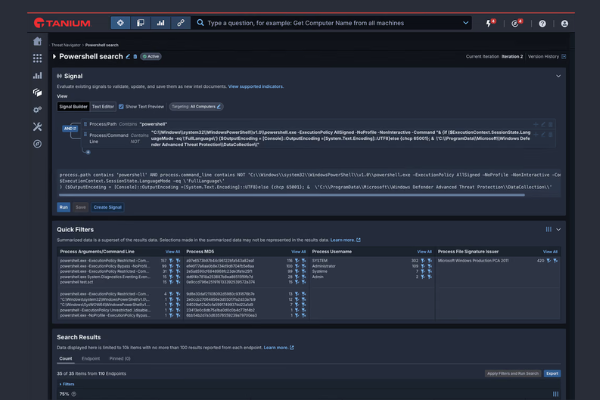Open the Interact icon in the top toolbar
Viewport: 600px width, 400px height.
tap(120, 23)
